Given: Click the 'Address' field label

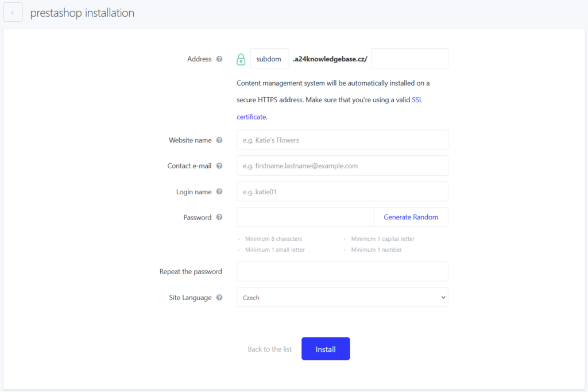Looking at the screenshot, I should coord(199,59).
